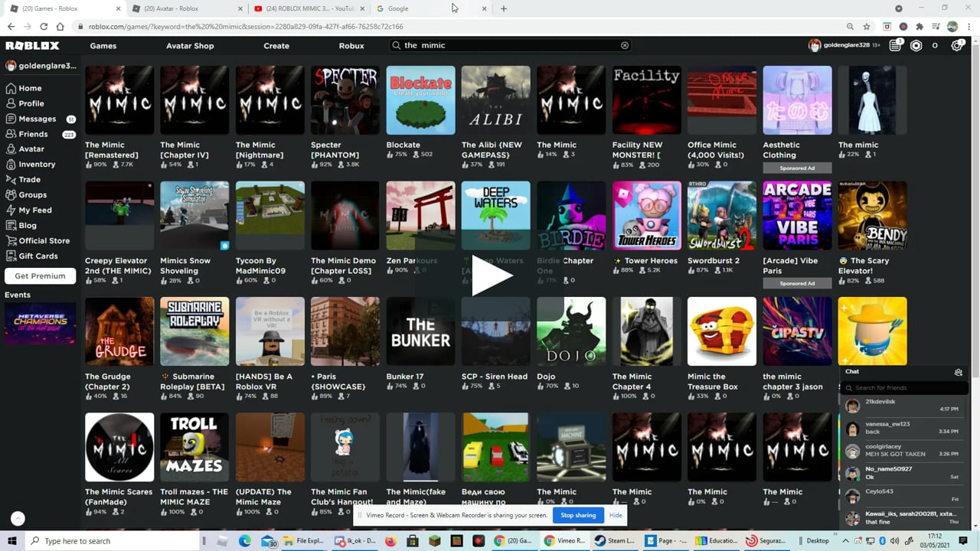Open the Troll mazes game thumbnail
Screen dimensions: 980x551
[194, 448]
